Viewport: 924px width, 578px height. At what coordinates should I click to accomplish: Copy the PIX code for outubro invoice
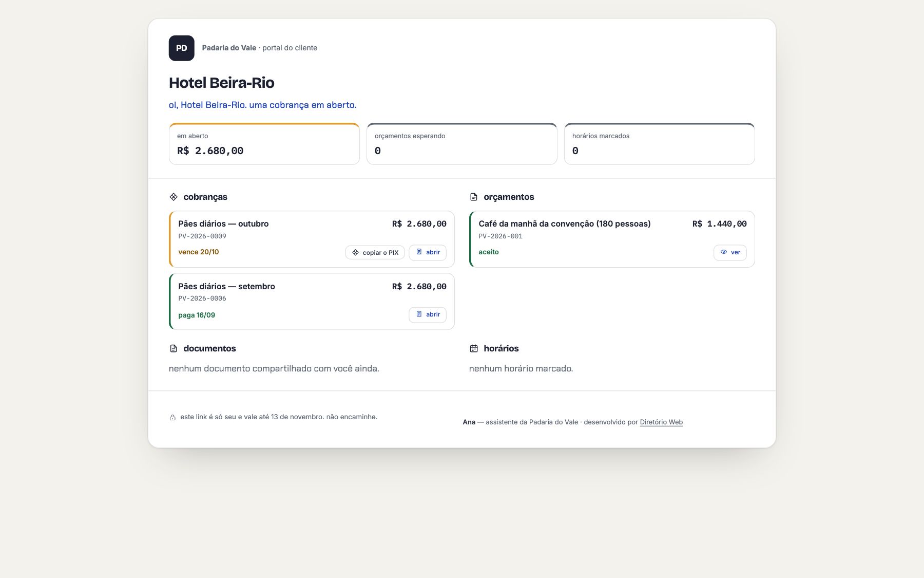(x=375, y=252)
